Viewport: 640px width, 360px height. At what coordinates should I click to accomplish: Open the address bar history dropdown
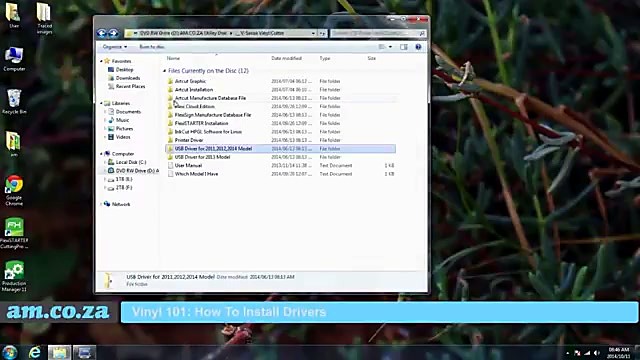tap(313, 33)
